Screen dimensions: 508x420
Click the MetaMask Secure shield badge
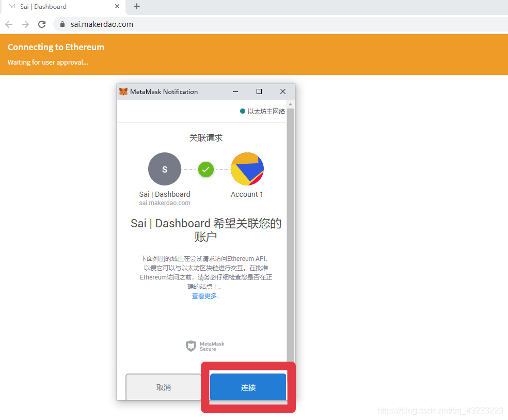click(x=205, y=346)
